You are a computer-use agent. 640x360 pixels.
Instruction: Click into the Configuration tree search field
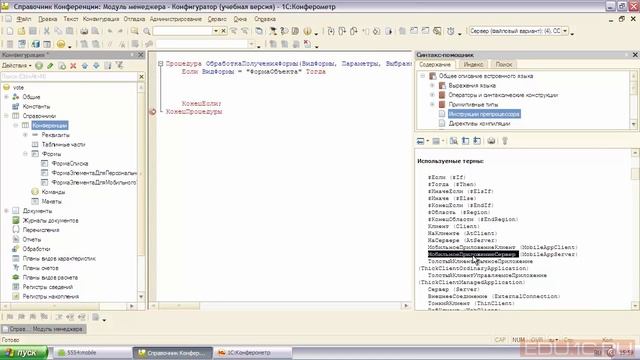point(69,76)
